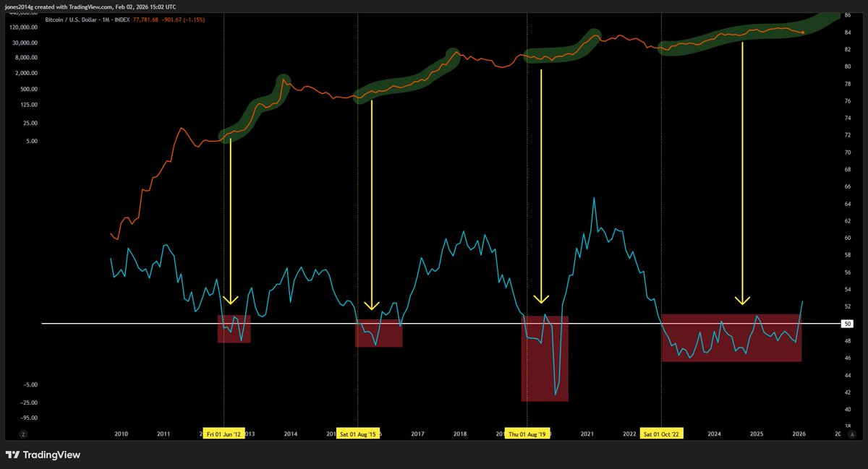Click the 2026 year on the time axis
This screenshot has width=868, height=469.
pyautogui.click(x=799, y=434)
